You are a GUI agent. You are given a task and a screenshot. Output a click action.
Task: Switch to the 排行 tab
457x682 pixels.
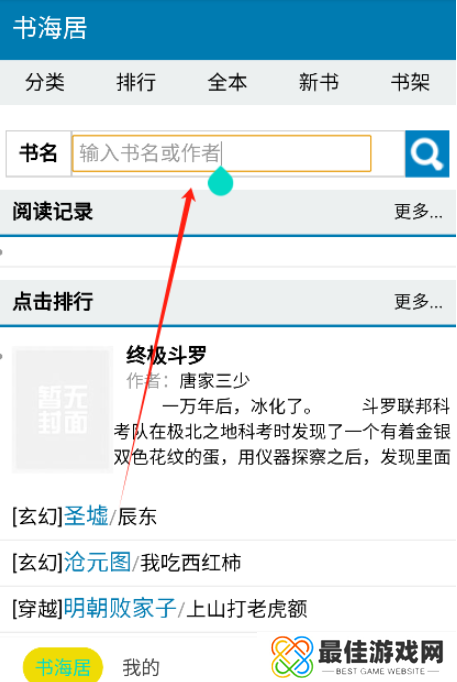point(136,82)
